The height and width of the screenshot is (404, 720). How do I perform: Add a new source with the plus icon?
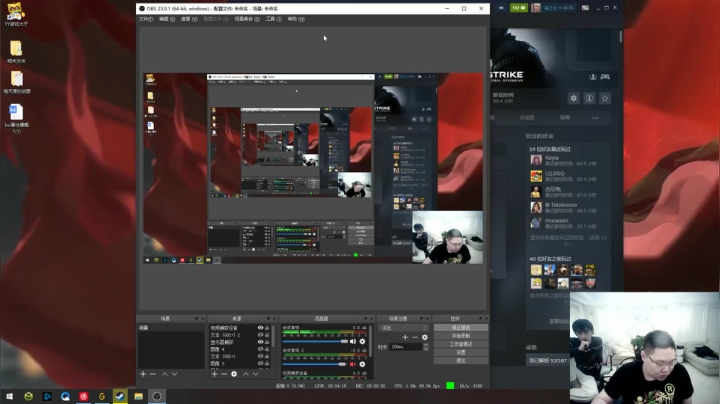[214, 374]
